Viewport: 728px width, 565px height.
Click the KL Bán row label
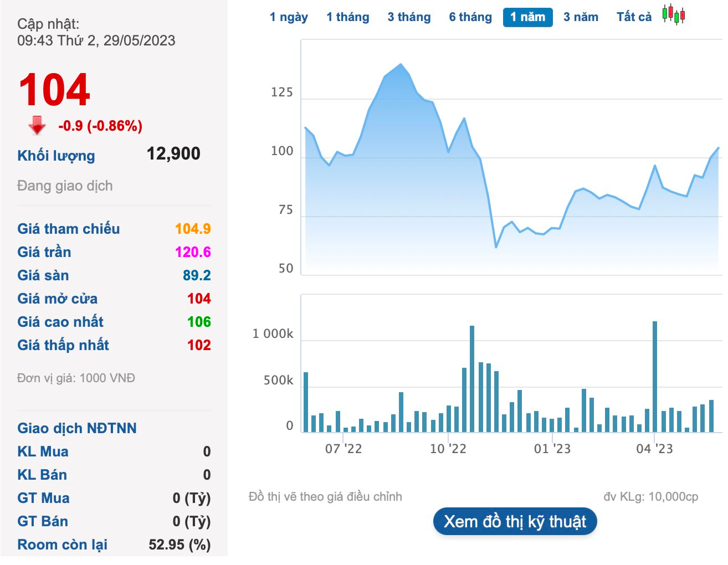(42, 475)
